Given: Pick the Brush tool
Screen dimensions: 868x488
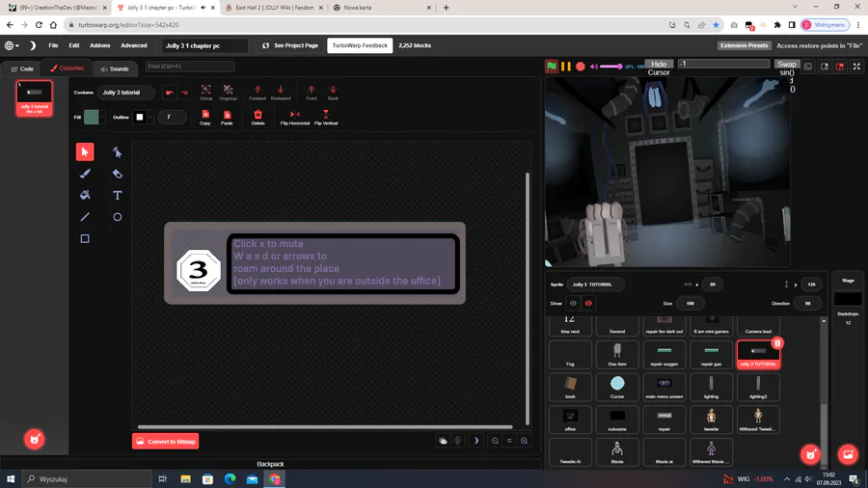Looking at the screenshot, I should click(x=85, y=174).
